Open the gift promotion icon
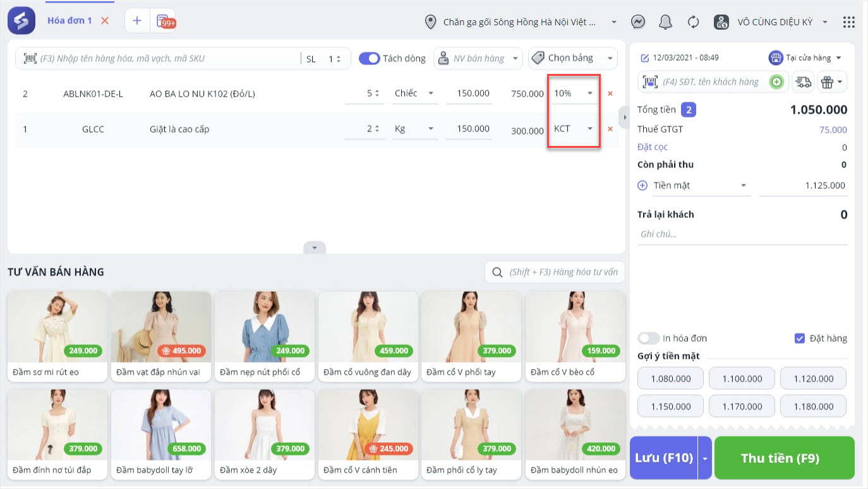The height and width of the screenshot is (489, 868). point(831,81)
